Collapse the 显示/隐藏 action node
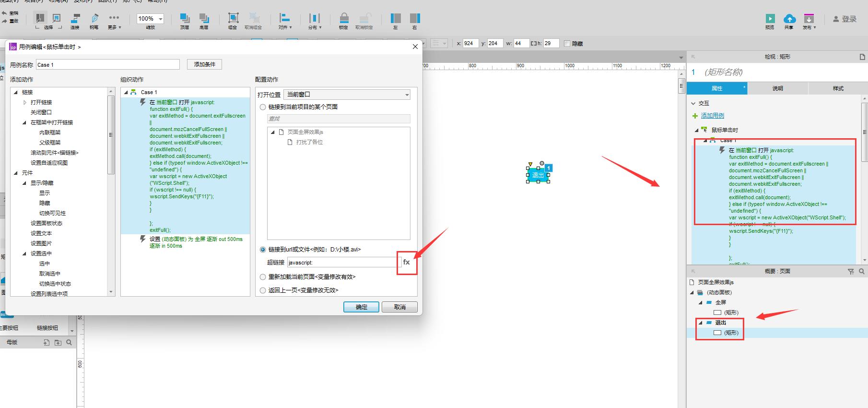Viewport: 868px width, 408px height. (x=24, y=183)
